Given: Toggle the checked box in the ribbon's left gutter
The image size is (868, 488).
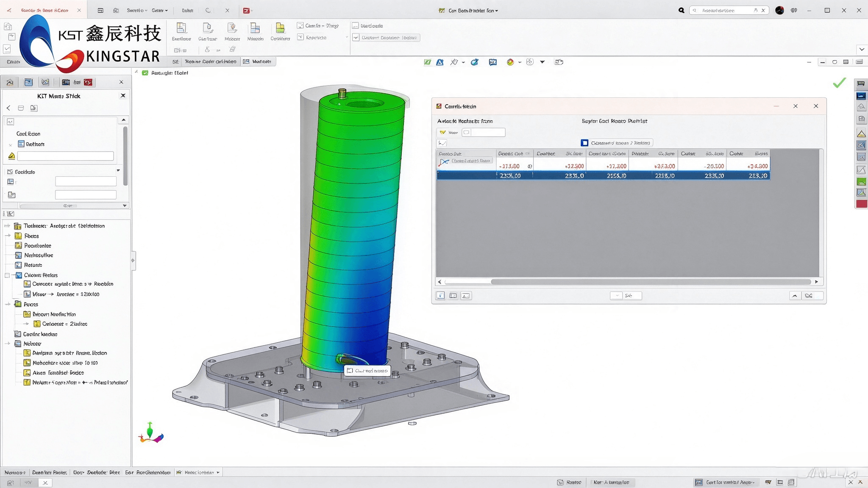Looking at the screenshot, I should (x=7, y=49).
